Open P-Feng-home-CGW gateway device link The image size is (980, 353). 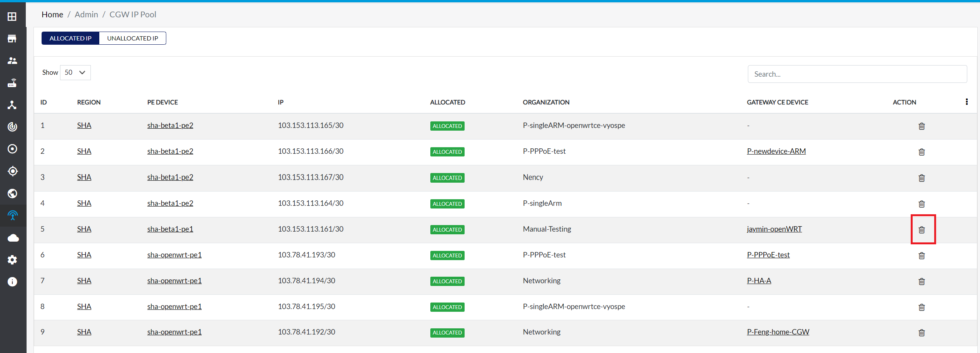pyautogui.click(x=778, y=332)
